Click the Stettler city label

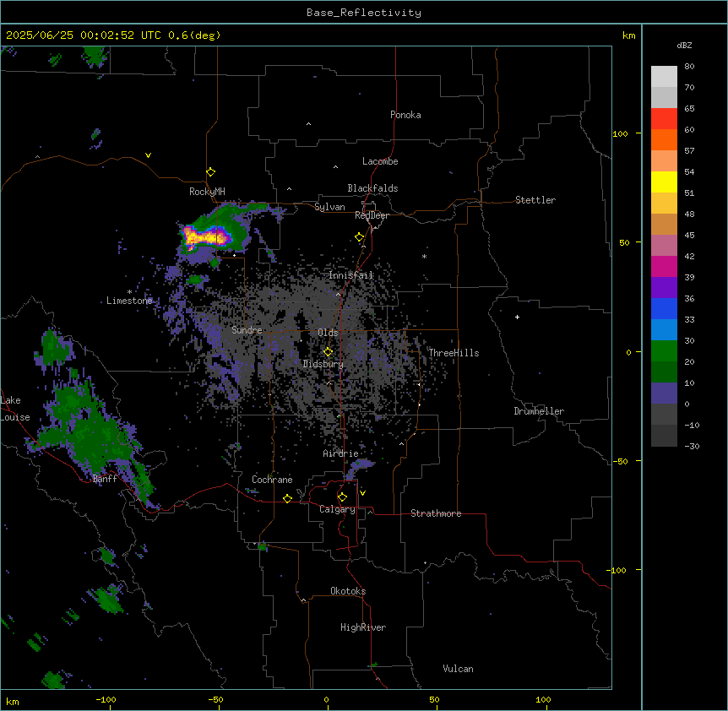pyautogui.click(x=535, y=200)
